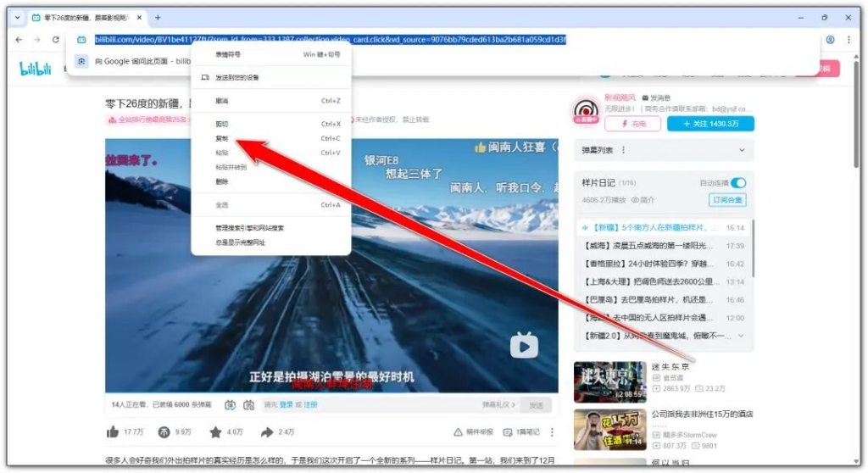Click the bilibili logo
Screen dimensions: 868x473
click(x=36, y=70)
